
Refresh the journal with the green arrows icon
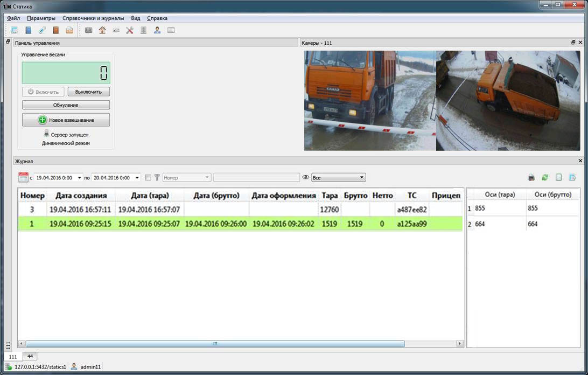(x=545, y=177)
